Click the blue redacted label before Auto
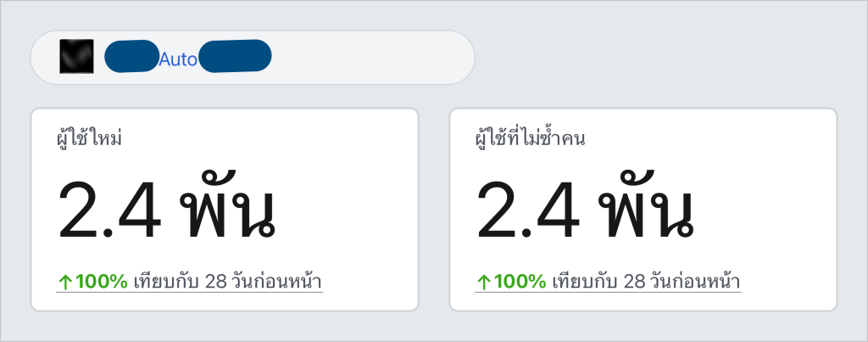Viewport: 868px width, 342px height. (x=131, y=56)
